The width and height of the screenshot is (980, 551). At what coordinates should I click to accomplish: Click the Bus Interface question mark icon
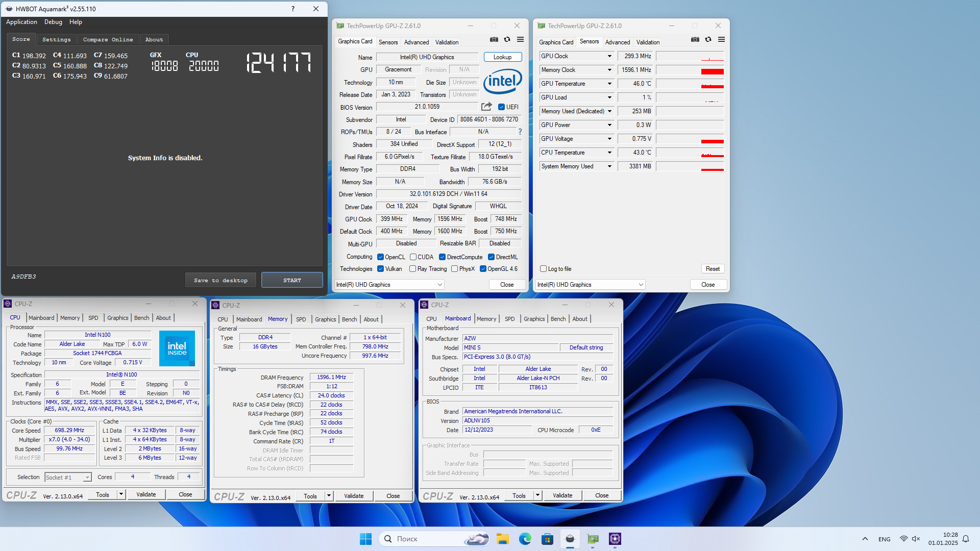coord(520,132)
